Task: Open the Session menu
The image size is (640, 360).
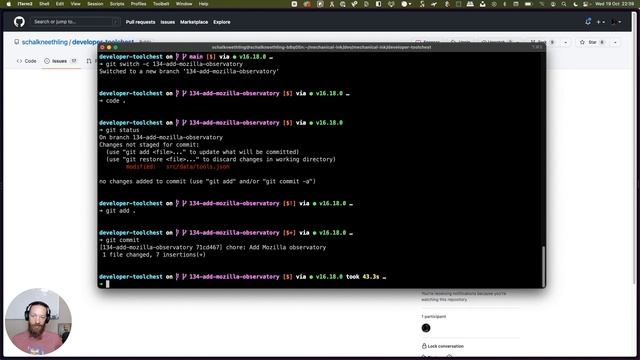Action: click(x=95, y=4)
